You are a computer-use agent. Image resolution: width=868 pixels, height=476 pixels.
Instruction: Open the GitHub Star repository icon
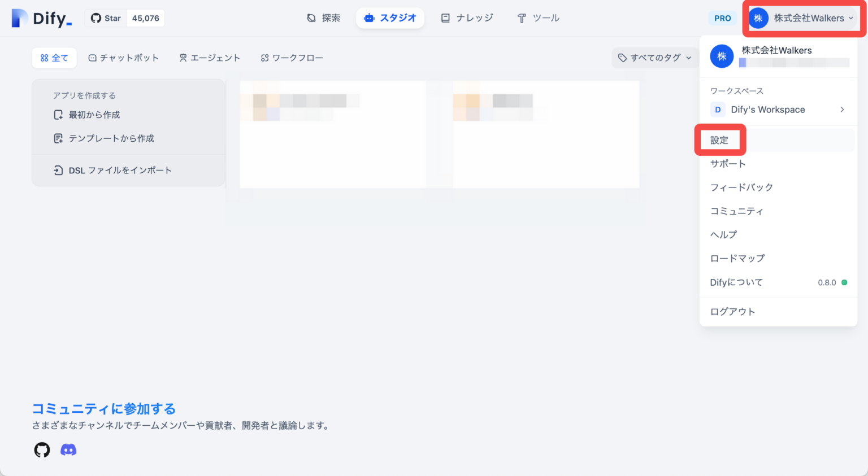tap(97, 18)
